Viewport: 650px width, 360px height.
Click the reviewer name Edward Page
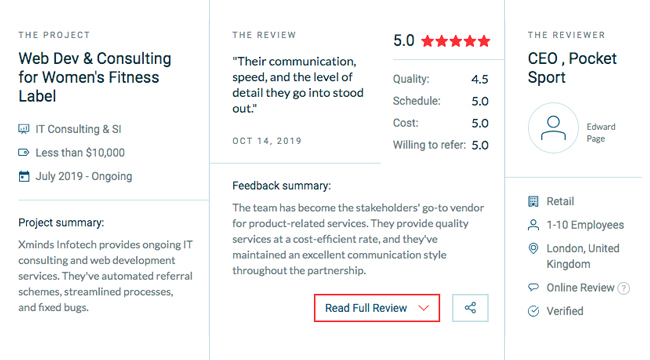pos(601,133)
